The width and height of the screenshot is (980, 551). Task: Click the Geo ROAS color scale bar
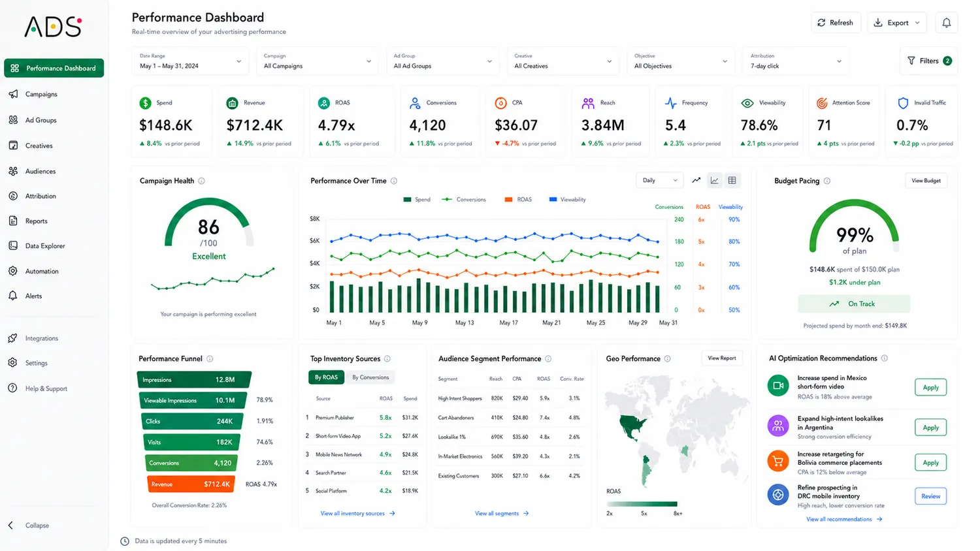click(642, 504)
